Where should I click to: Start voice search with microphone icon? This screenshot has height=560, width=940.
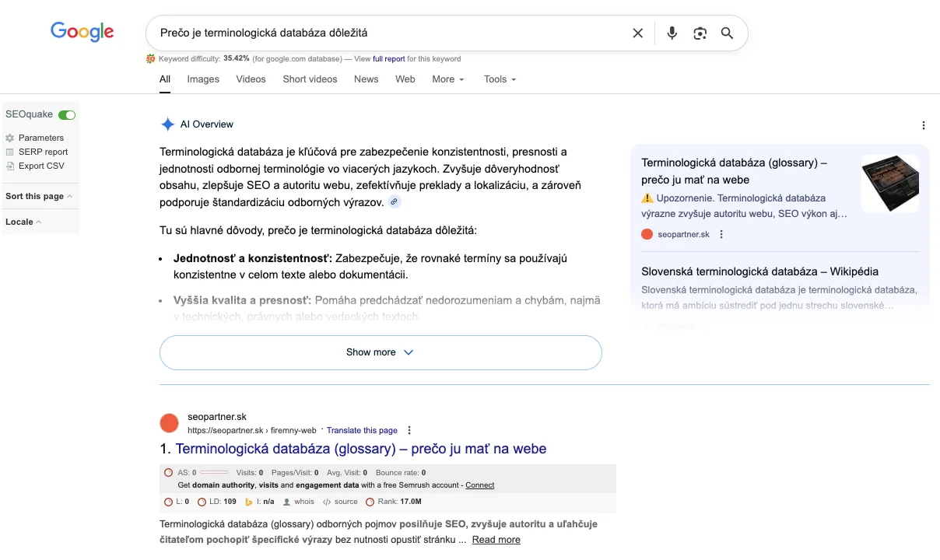[x=672, y=33]
